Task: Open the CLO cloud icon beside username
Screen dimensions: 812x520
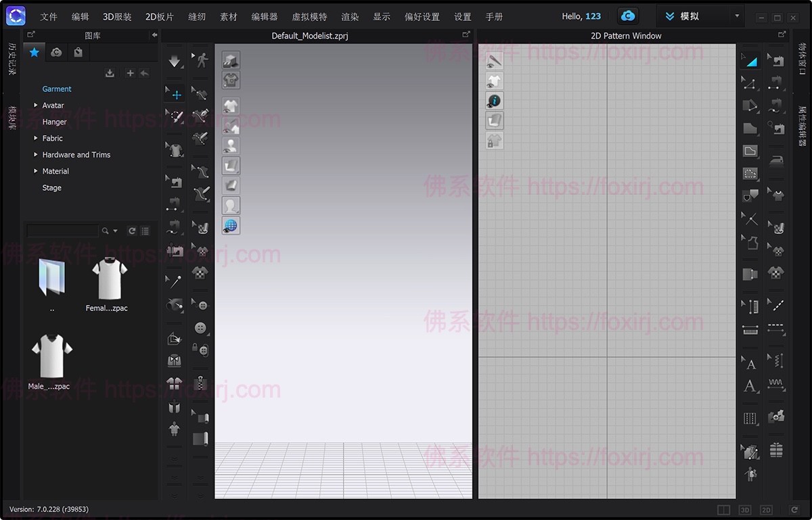Action: (628, 16)
